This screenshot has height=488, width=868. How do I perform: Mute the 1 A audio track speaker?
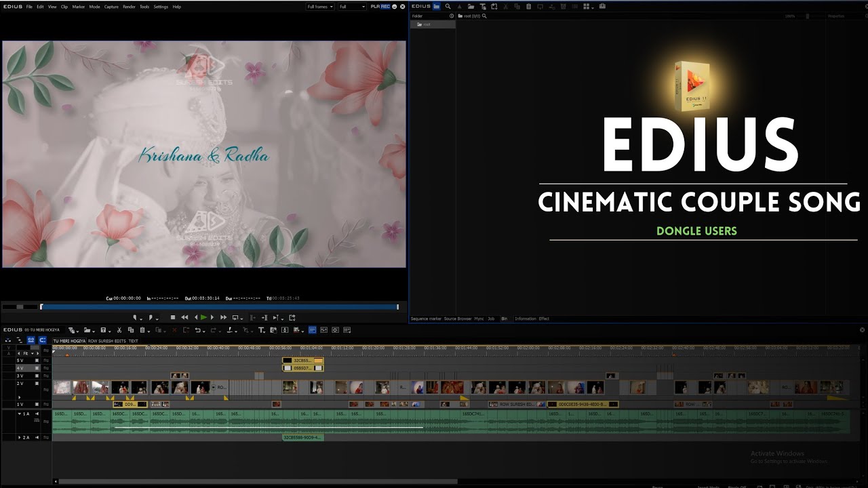(x=37, y=413)
